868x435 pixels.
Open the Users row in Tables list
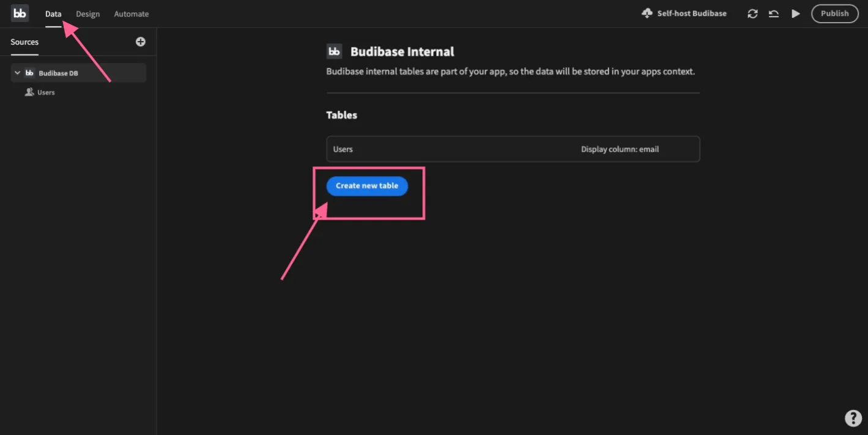[513, 149]
